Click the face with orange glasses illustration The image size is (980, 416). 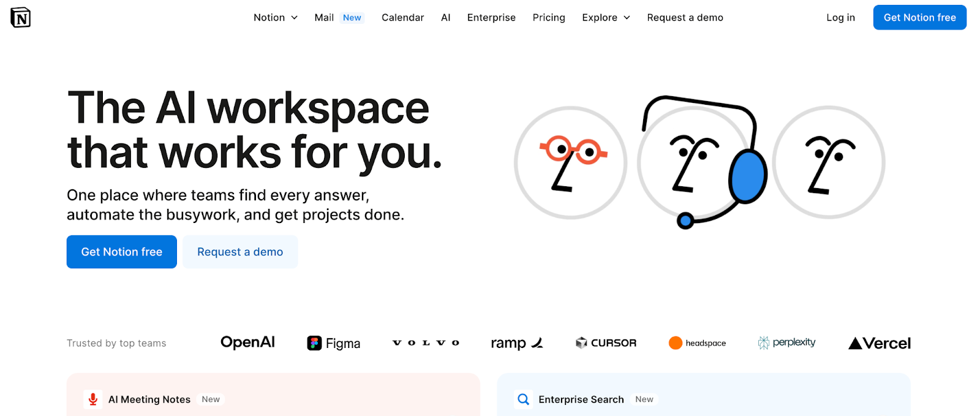coord(571,162)
